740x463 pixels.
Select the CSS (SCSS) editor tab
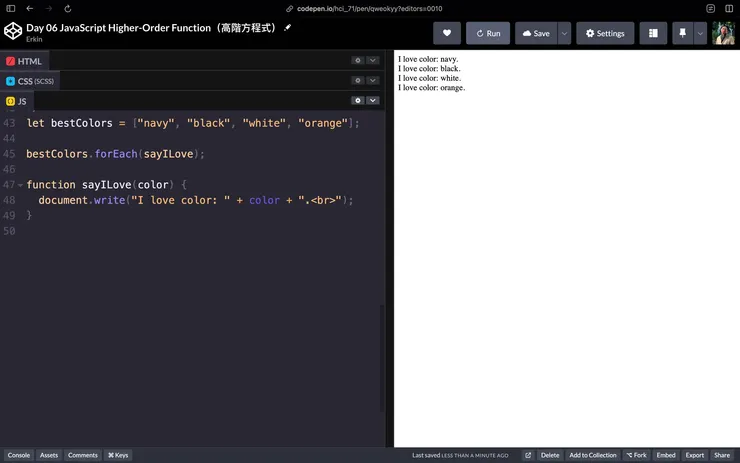point(30,81)
